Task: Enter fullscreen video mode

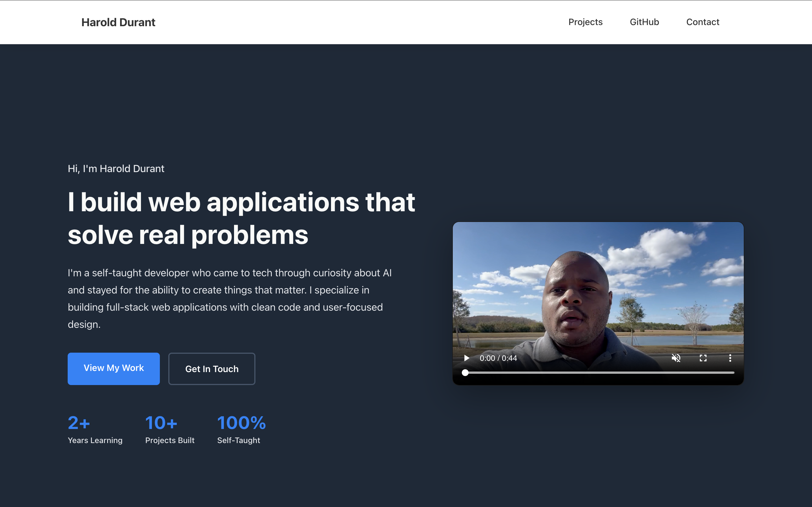Action: [703, 358]
